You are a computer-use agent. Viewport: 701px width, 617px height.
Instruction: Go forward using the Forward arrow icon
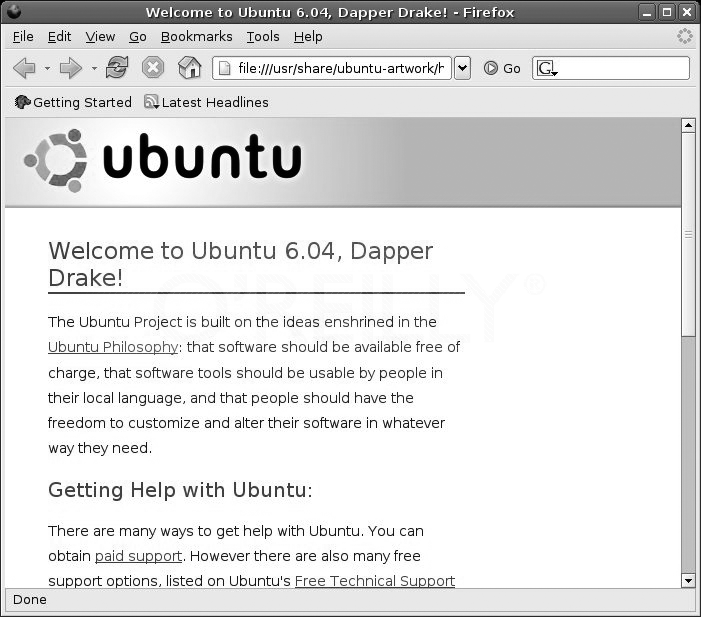pos(71,68)
